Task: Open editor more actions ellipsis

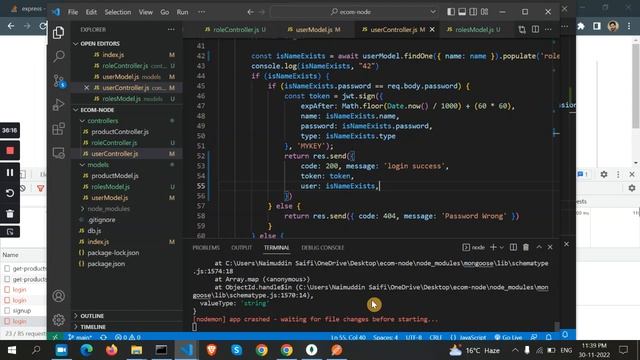Action: click(548, 29)
